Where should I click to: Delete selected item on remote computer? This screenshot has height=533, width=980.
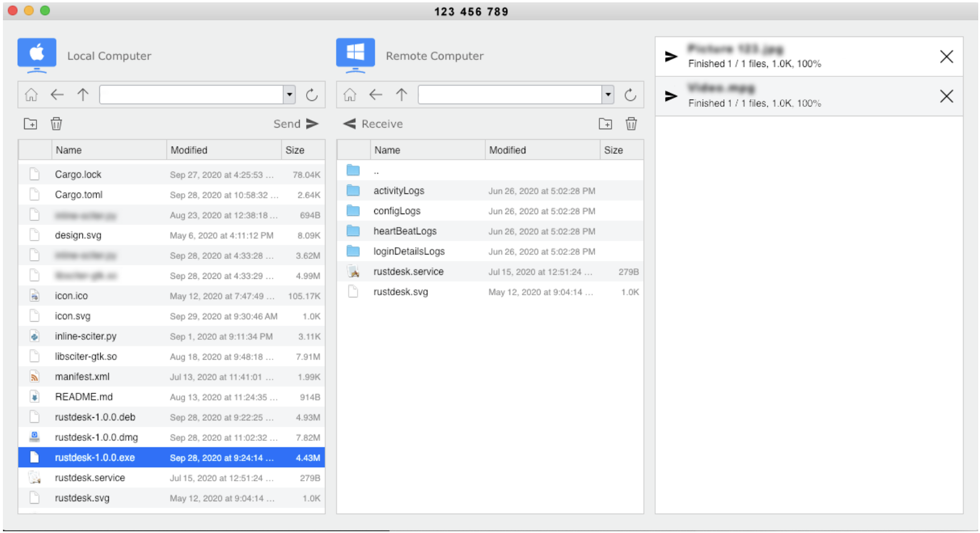(x=631, y=124)
